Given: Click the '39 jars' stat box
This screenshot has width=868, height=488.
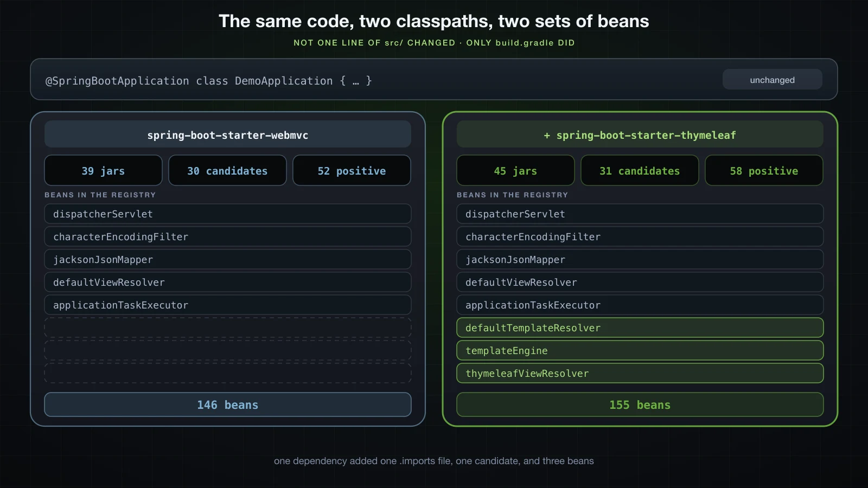Looking at the screenshot, I should pos(103,171).
